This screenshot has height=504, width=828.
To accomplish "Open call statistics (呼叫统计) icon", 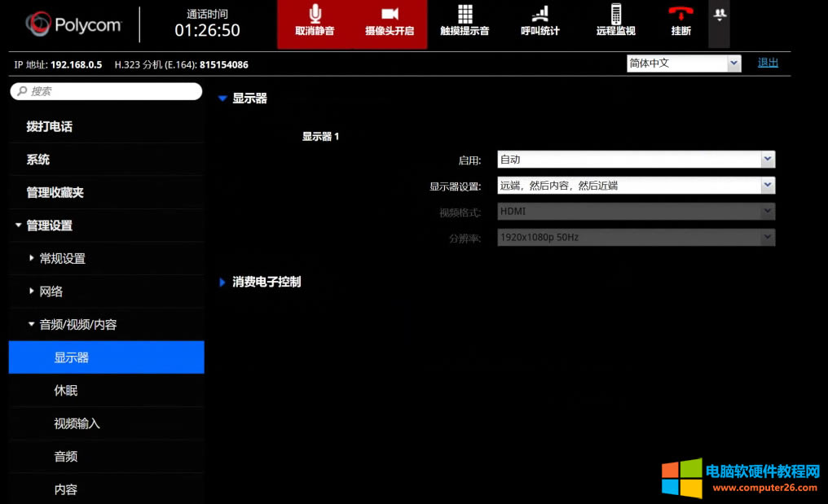I will [x=540, y=18].
